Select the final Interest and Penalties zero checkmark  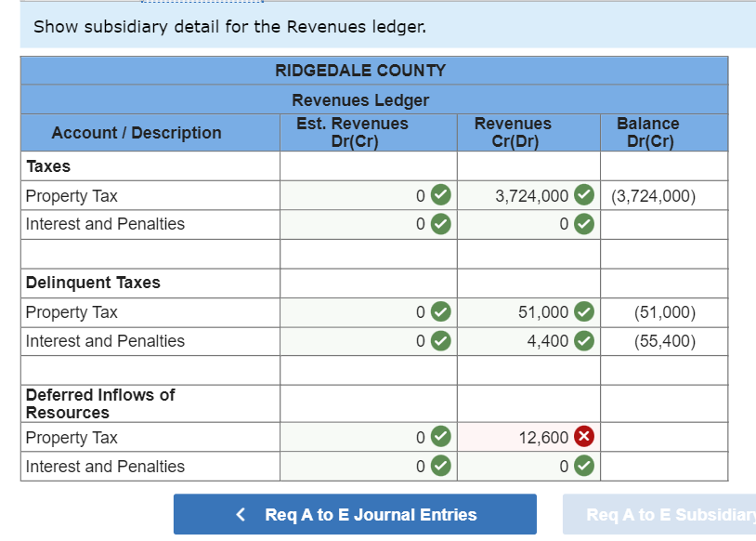585,466
